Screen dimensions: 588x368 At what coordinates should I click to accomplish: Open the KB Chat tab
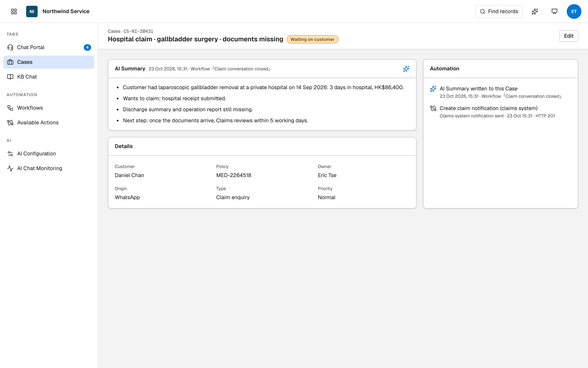tap(49, 77)
